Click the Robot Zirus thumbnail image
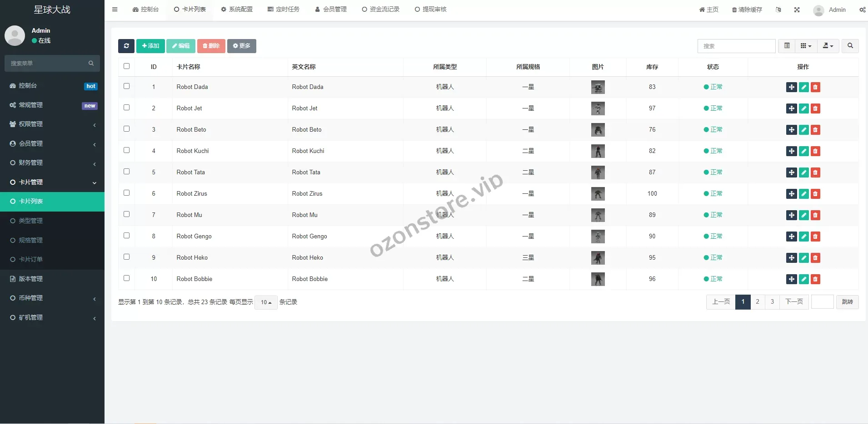 (x=598, y=194)
